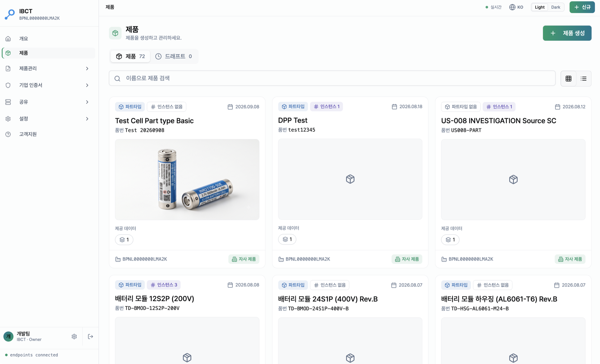
Task: Click 인스턴스 없음 tag on Test Cell card
Action: coord(166,107)
